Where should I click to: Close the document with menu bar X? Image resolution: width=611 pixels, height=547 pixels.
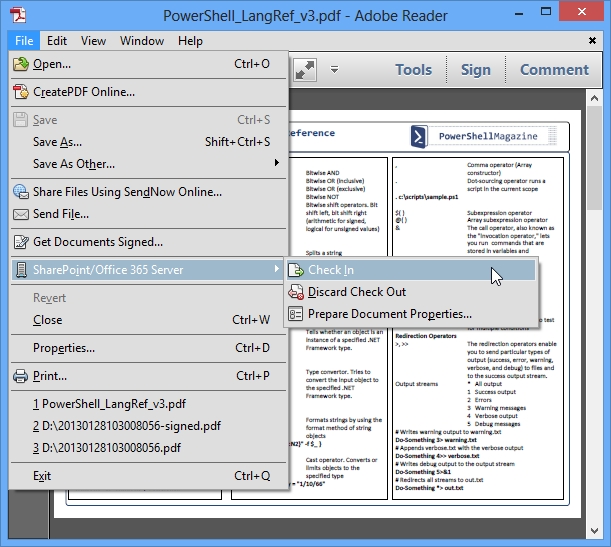pos(592,41)
